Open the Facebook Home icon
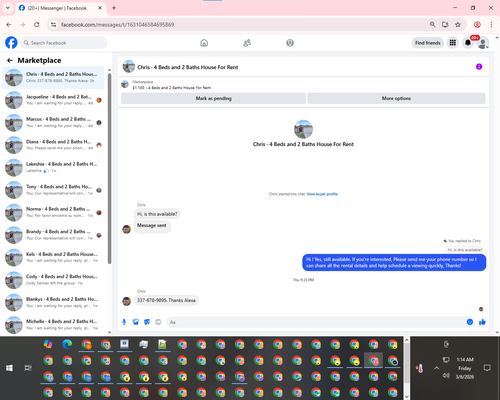 204,43
